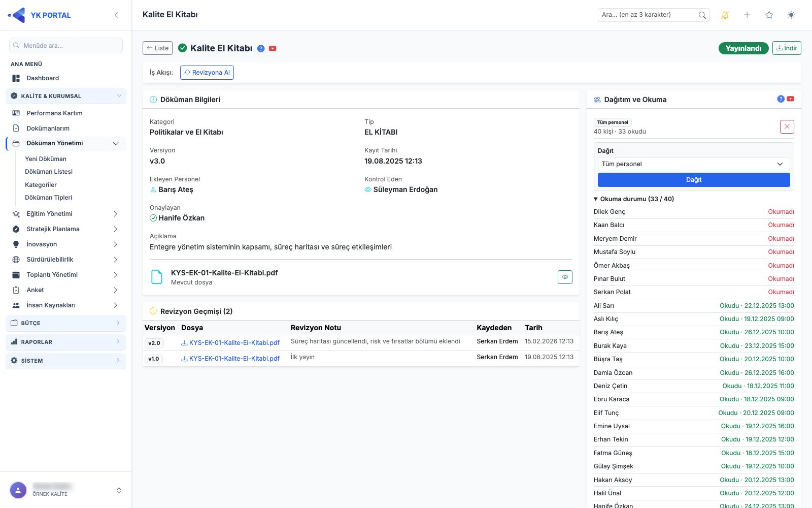
Task: Toggle the sun theme icon
Action: pyautogui.click(x=791, y=15)
